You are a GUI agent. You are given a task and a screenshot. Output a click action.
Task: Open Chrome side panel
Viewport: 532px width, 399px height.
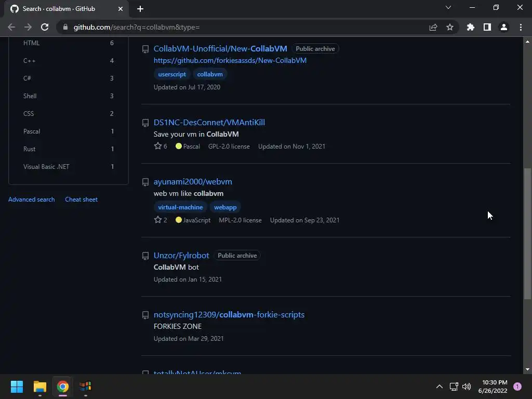pyautogui.click(x=487, y=27)
